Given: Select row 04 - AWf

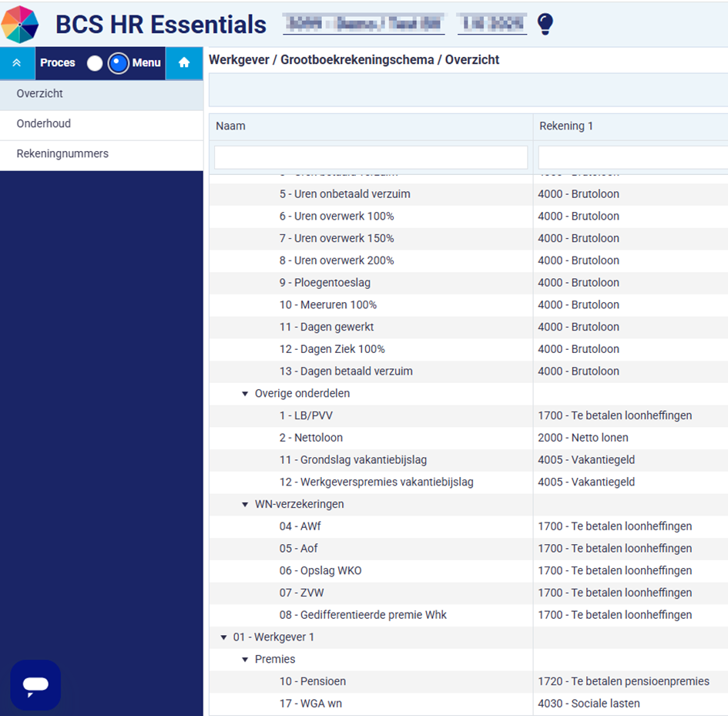Looking at the screenshot, I should [x=468, y=526].
